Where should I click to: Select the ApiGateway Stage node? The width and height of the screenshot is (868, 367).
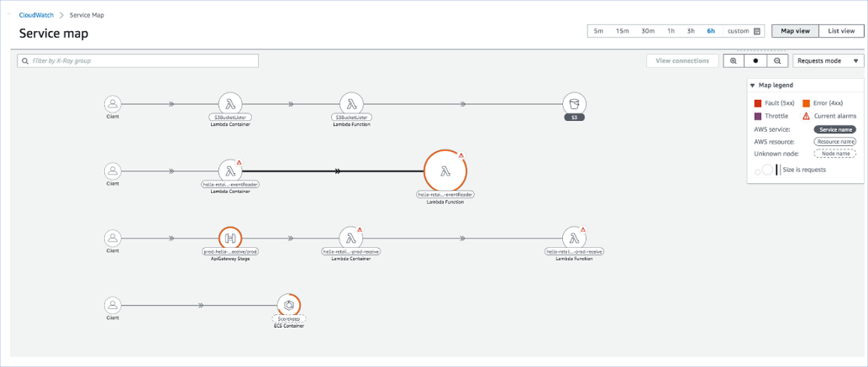click(230, 239)
